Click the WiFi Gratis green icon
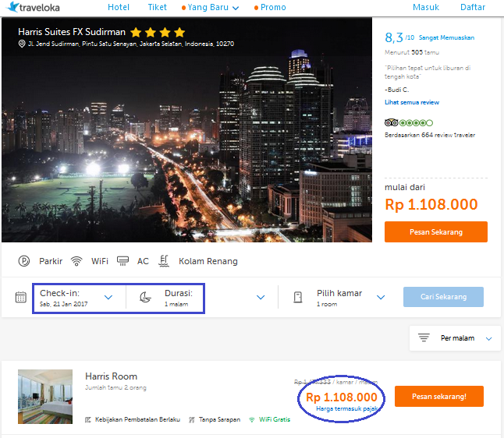Screen dimensions: 504x438 (x=252, y=420)
